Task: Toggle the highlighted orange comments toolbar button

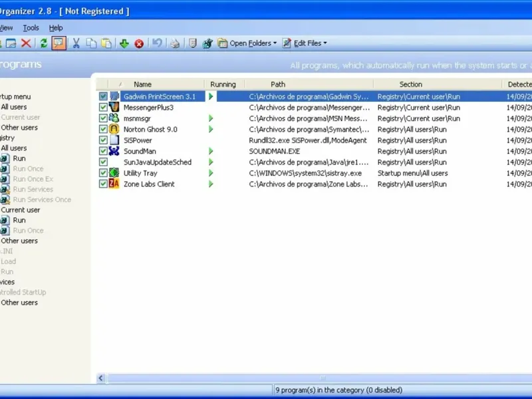Action: (x=59, y=43)
